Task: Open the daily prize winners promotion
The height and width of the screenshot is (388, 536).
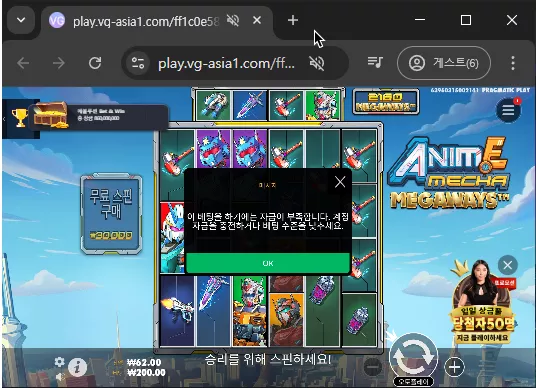Action: (x=483, y=304)
